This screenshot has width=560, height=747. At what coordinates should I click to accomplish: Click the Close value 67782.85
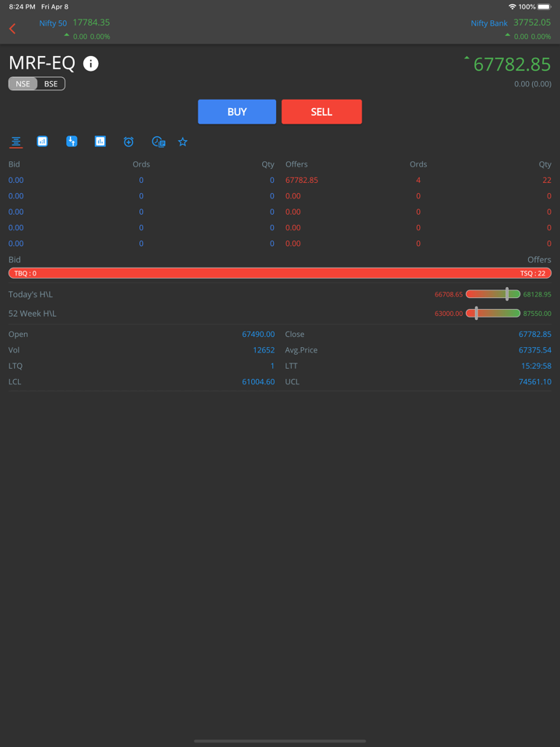(x=535, y=334)
